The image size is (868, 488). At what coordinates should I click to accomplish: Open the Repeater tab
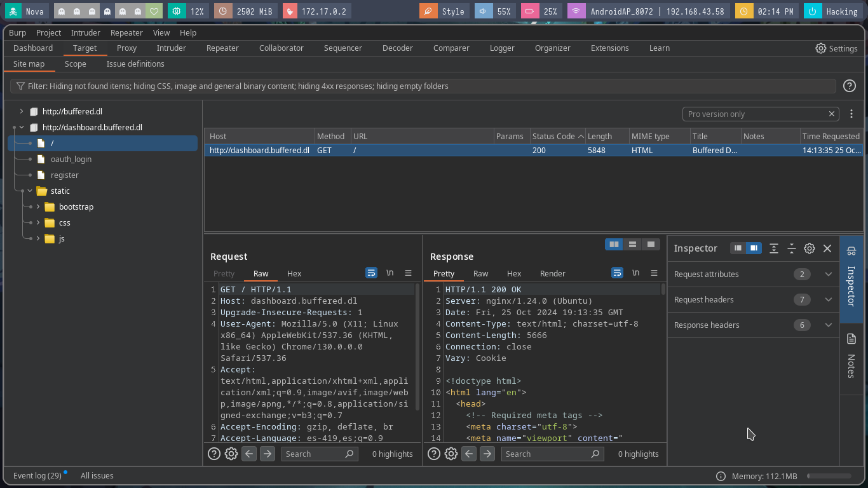click(222, 48)
